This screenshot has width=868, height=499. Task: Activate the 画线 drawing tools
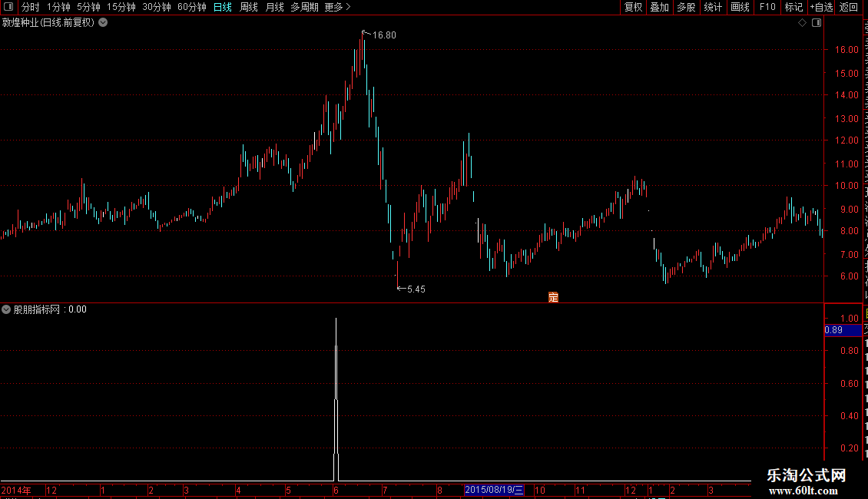pyautogui.click(x=740, y=7)
